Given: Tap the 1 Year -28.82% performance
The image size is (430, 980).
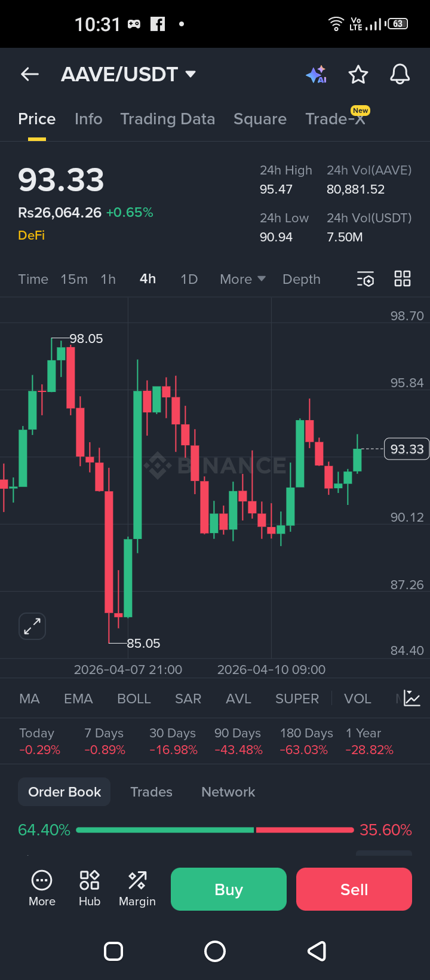Looking at the screenshot, I should pyautogui.click(x=369, y=742).
